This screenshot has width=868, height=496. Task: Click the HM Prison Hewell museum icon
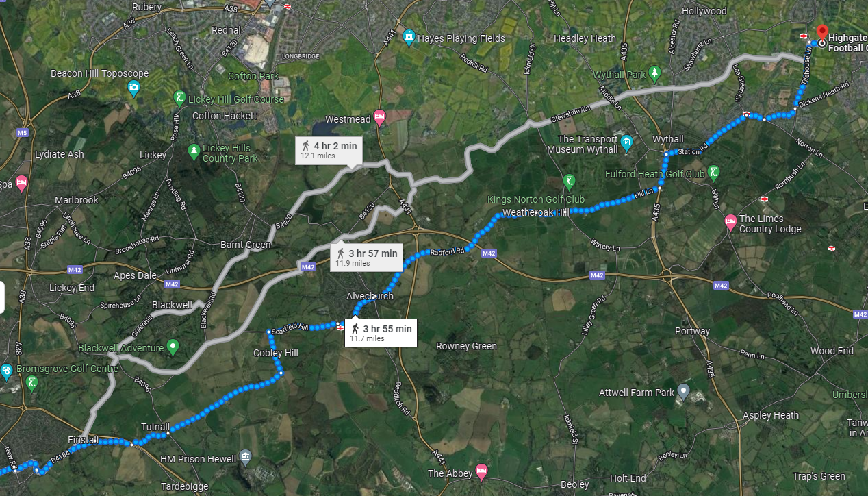pyautogui.click(x=246, y=458)
